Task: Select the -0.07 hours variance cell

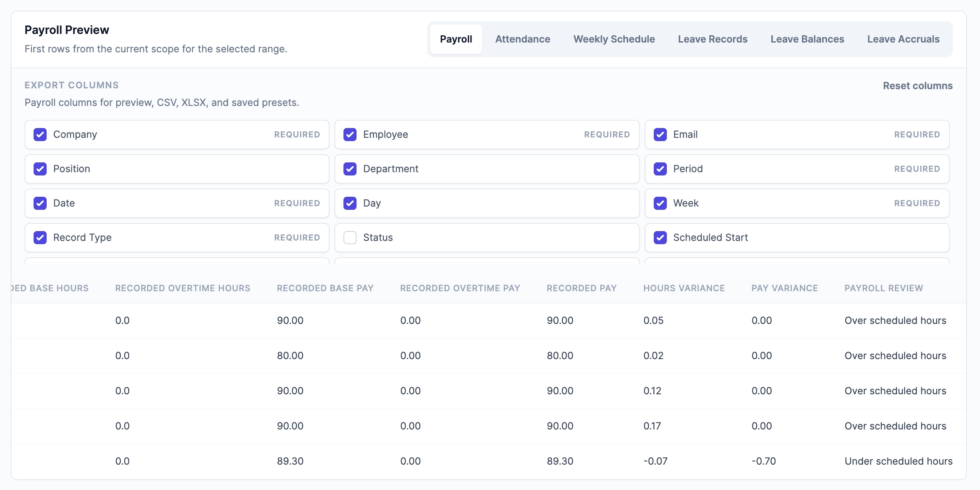Action: (655, 461)
